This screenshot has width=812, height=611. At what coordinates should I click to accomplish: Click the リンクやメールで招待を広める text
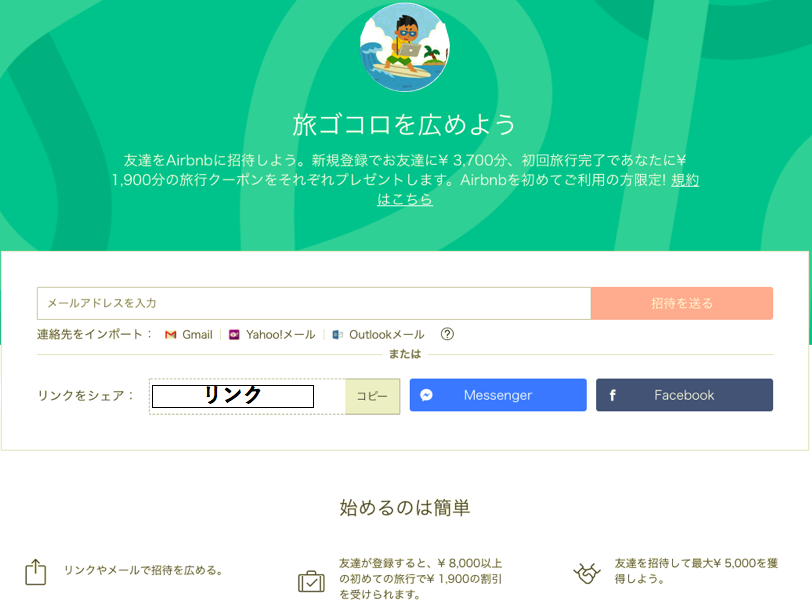pos(143,570)
